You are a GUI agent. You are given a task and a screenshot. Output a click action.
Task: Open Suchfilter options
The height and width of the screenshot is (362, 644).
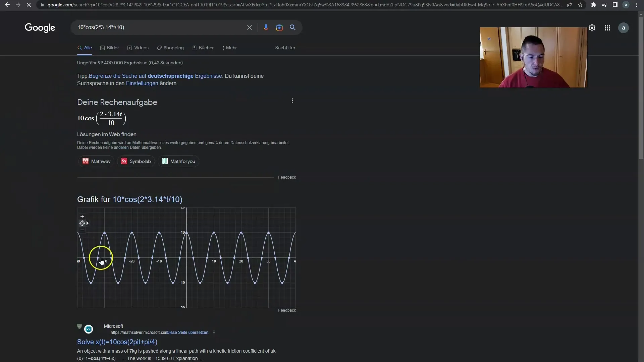[285, 48]
